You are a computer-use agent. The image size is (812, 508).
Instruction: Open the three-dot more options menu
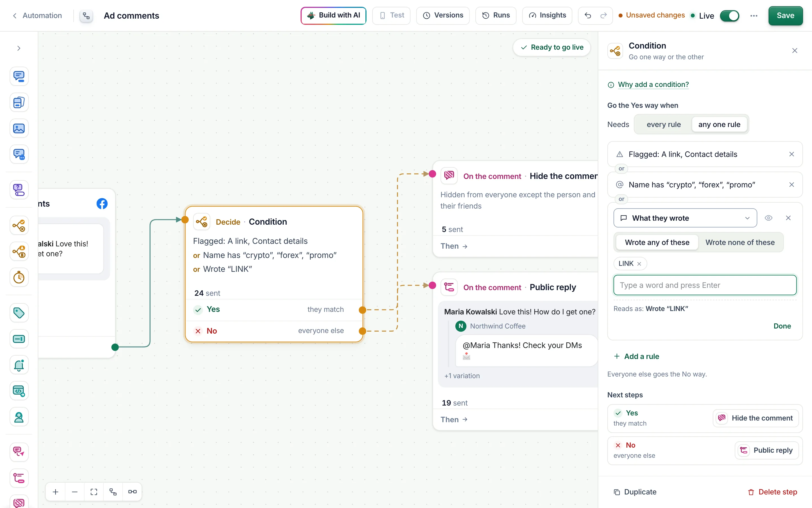754,16
